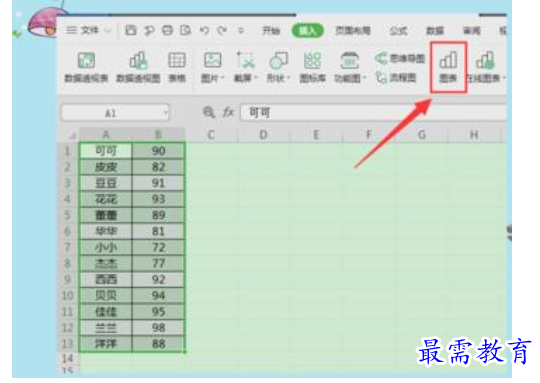
Task: Click the Undo arrow icon
Action: [204, 31]
